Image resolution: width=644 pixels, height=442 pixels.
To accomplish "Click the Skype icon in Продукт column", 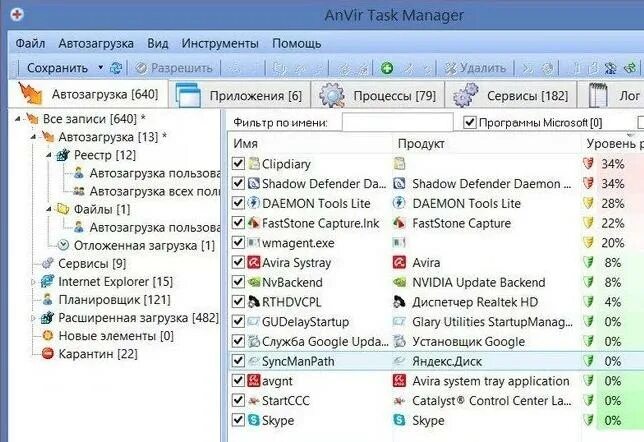I will click(x=399, y=420).
